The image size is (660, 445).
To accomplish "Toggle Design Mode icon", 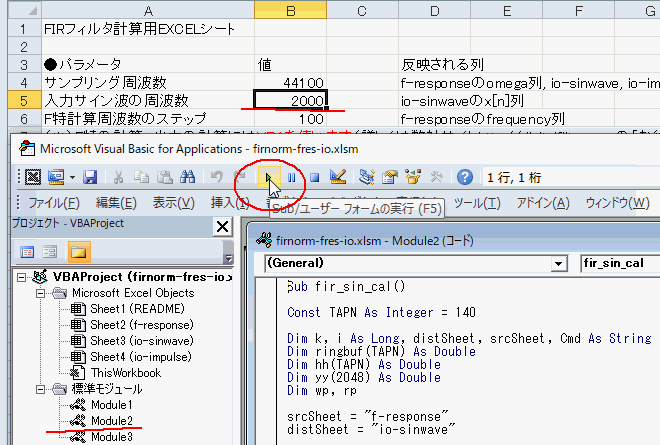I will click(x=338, y=177).
